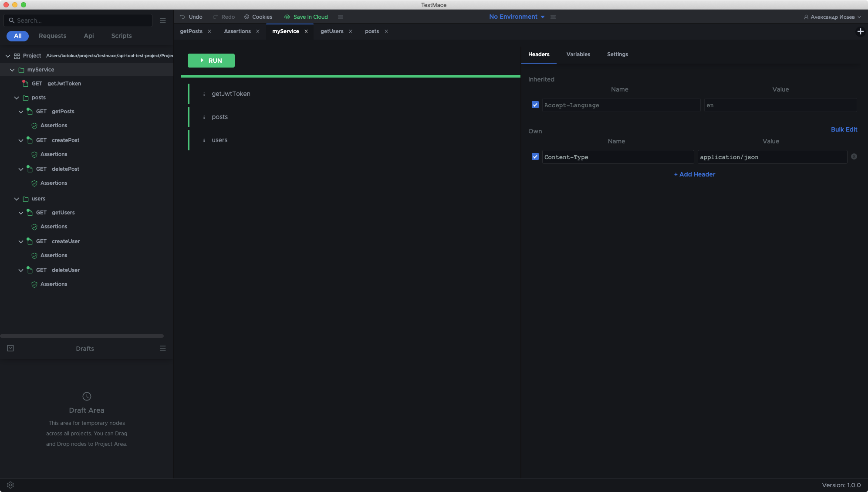Click the settings gear icon at bottom left

tap(10, 485)
